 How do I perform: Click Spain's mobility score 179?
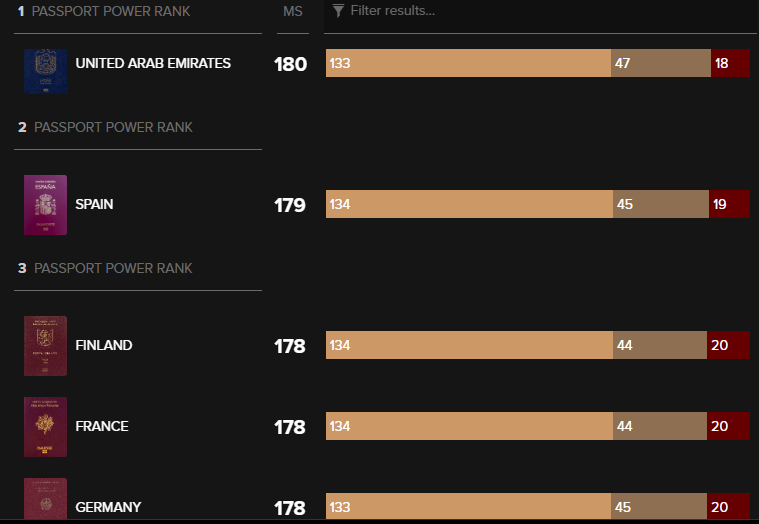(x=290, y=205)
